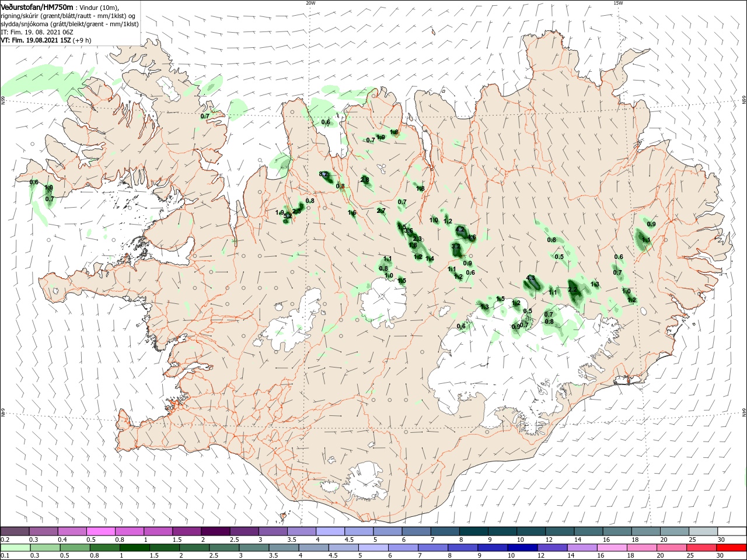Click the 4.3 precipitation value on the map
The height and width of the screenshot is (560, 747).
point(530,278)
